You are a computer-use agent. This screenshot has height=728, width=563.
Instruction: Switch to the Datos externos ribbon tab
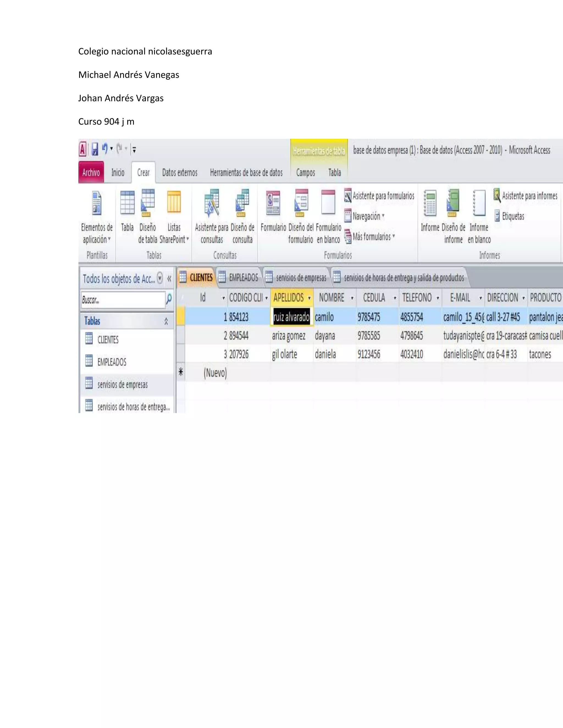pyautogui.click(x=180, y=173)
